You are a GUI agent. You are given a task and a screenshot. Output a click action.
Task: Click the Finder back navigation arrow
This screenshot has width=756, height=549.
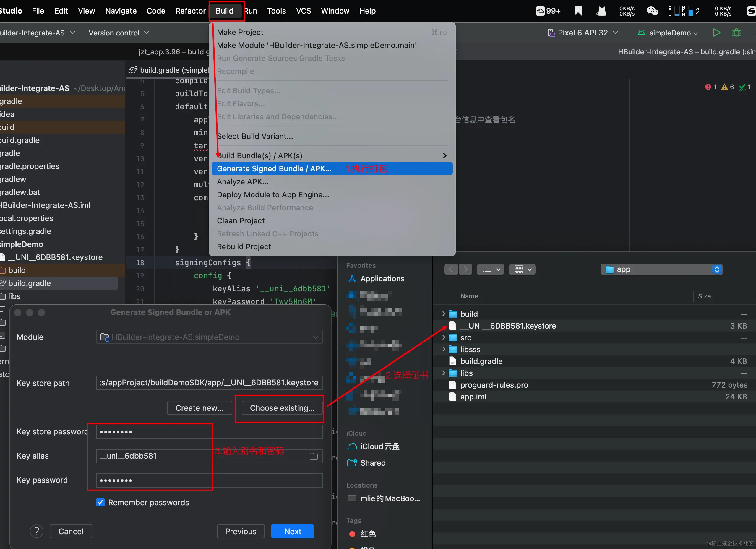(x=451, y=269)
